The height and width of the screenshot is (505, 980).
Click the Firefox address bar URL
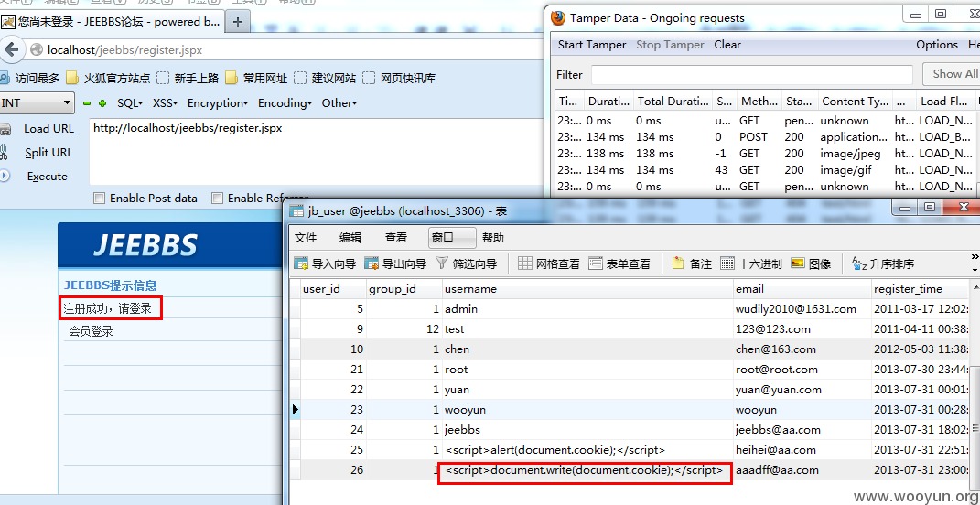125,50
